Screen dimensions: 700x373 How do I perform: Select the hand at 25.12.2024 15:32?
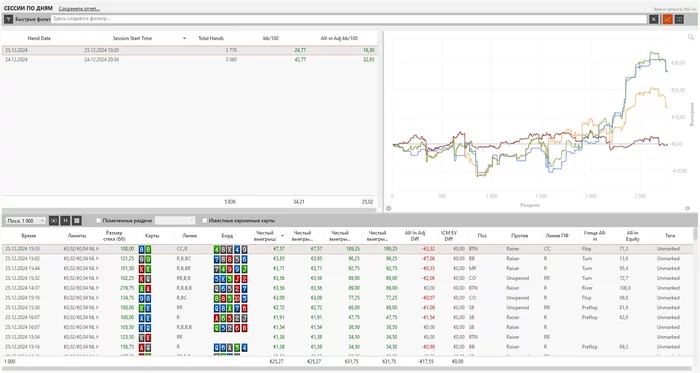coord(347,278)
